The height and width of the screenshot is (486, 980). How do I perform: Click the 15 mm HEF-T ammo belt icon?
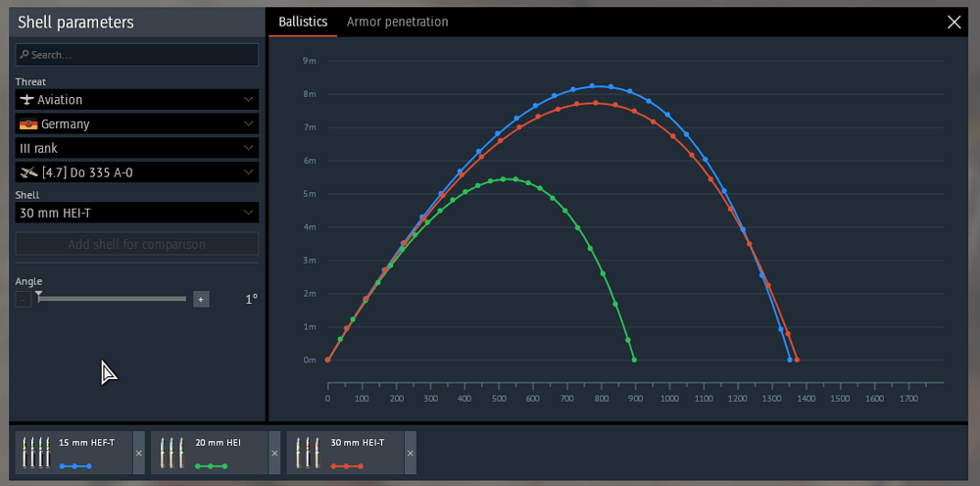click(36, 453)
